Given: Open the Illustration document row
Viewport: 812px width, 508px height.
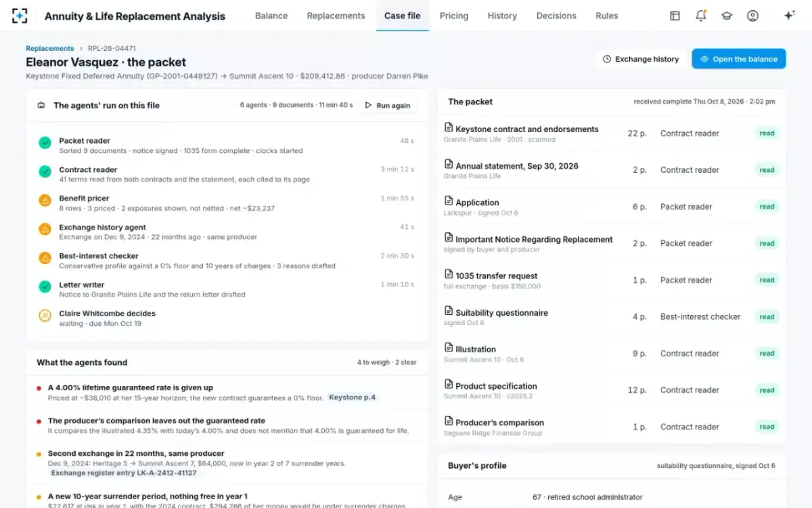Looking at the screenshot, I should (612, 354).
